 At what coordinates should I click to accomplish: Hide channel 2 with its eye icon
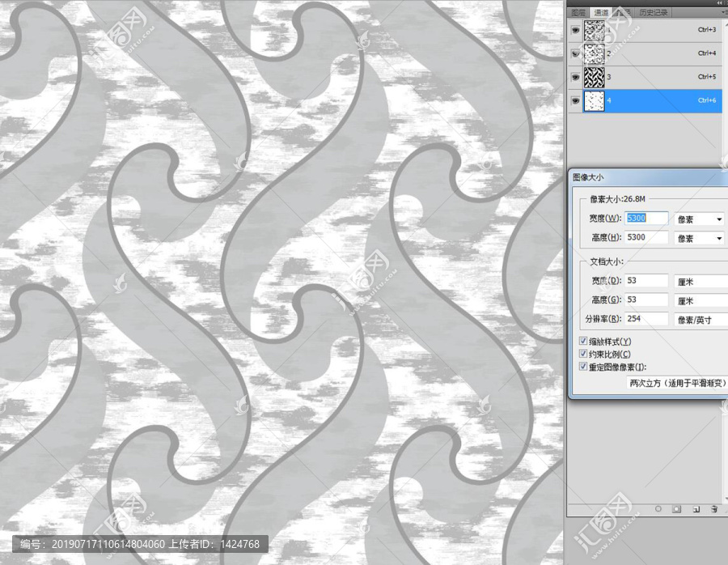(x=576, y=54)
